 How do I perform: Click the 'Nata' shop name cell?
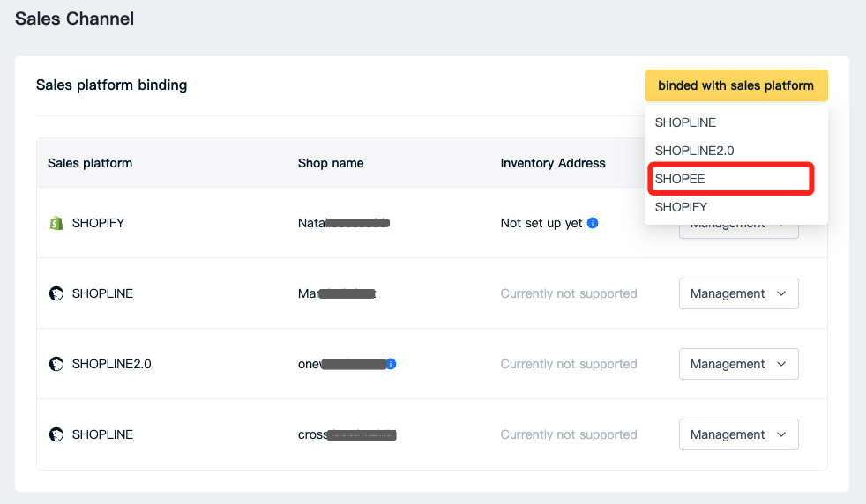[344, 223]
